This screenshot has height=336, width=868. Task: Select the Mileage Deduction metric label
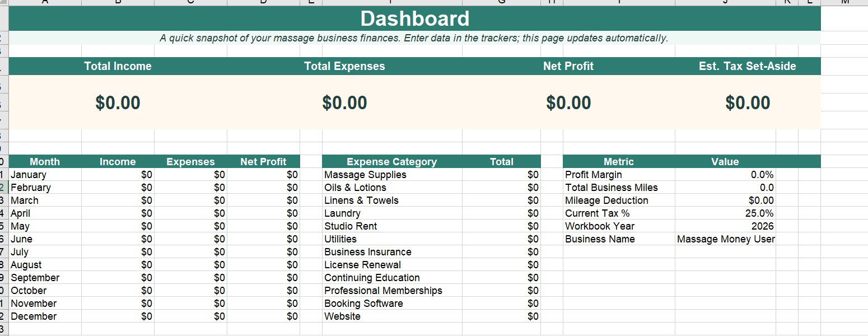pyautogui.click(x=619, y=200)
